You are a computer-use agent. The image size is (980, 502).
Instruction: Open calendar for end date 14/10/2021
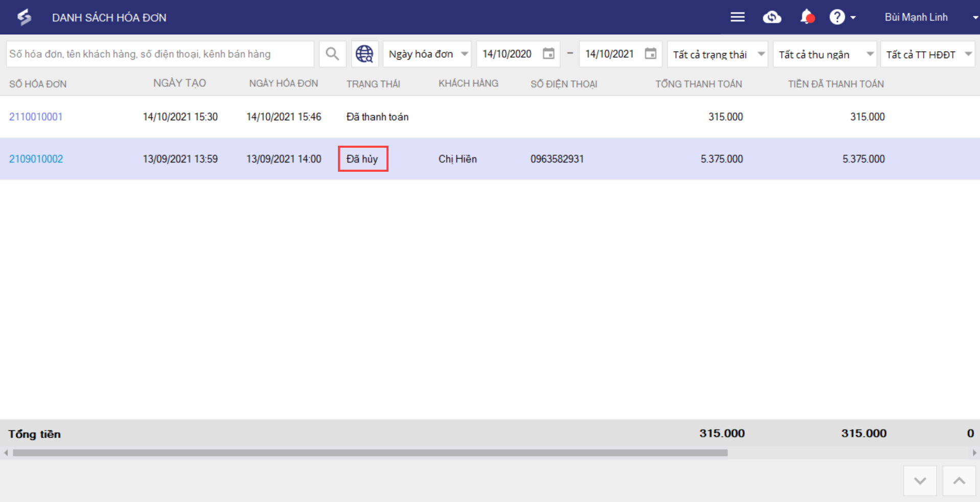pos(650,54)
